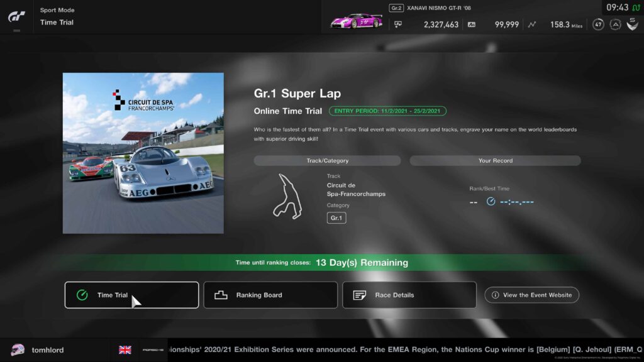Click the Gr.1 category badge

point(336,218)
